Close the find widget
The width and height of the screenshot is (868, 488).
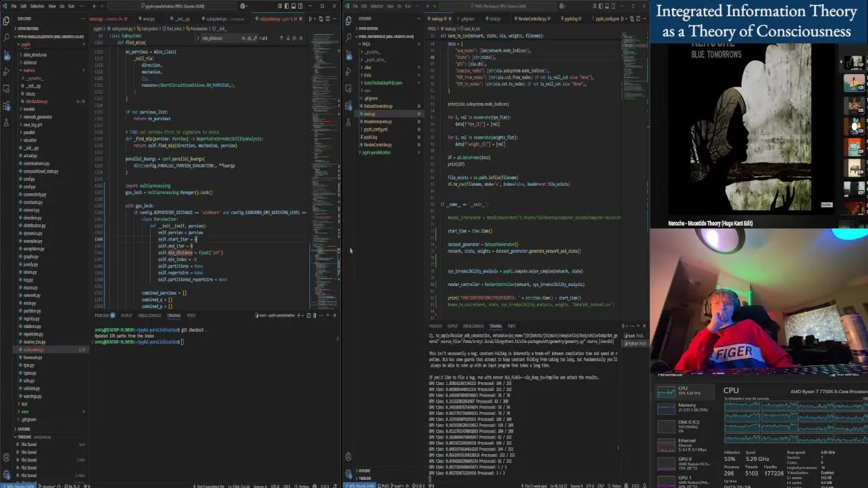301,38
